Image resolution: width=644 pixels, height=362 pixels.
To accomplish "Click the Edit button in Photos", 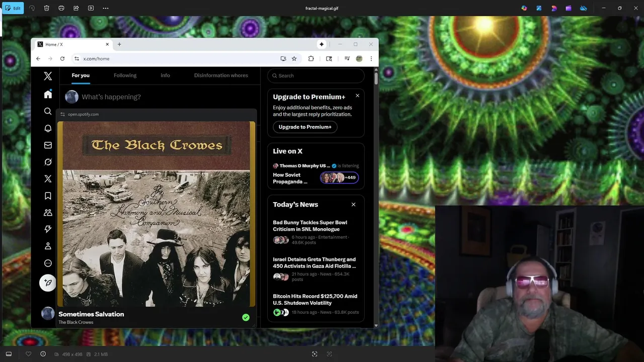I will pos(13,8).
